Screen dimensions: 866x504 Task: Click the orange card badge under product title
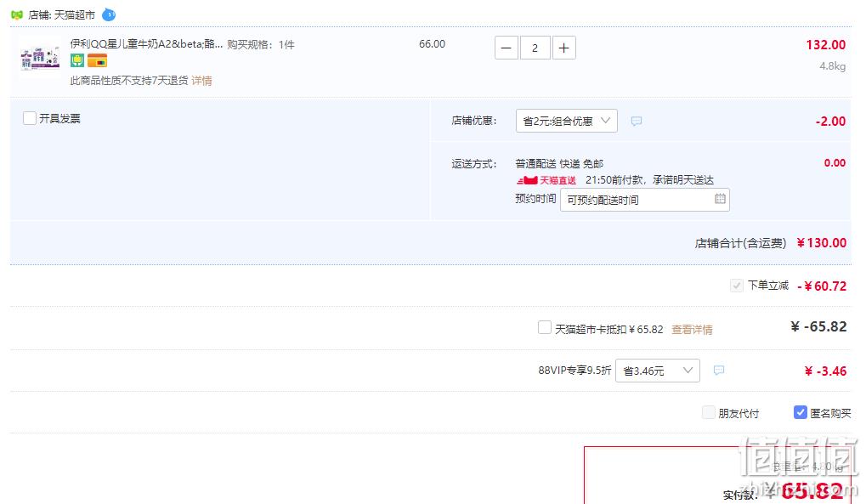(97, 61)
